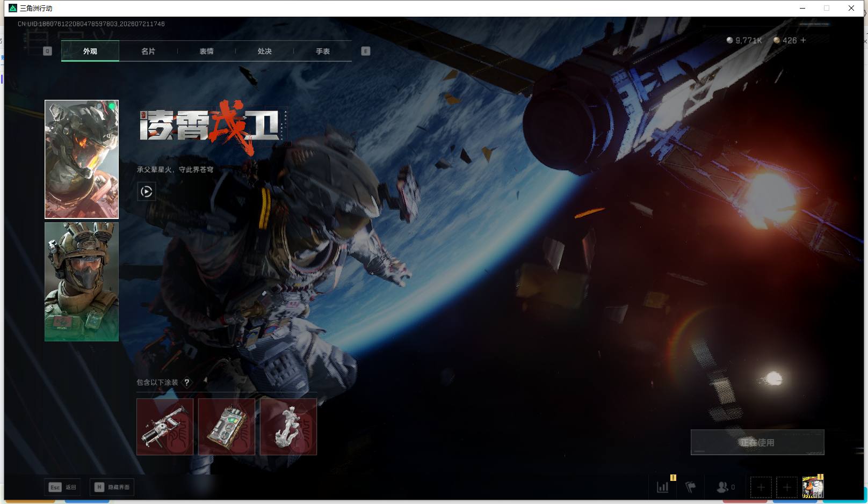Open the 处决 tab
868x504 pixels.
click(265, 51)
